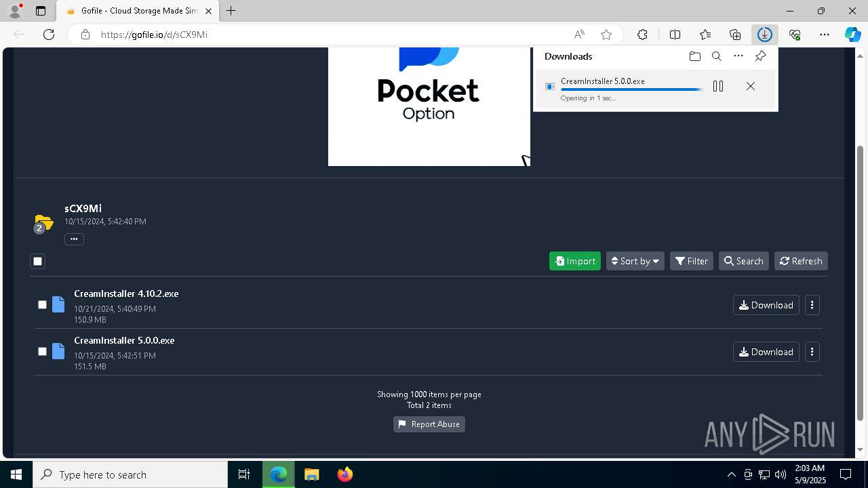This screenshot has width=868, height=488.
Task: Open the Favorites list icon
Action: (705, 35)
